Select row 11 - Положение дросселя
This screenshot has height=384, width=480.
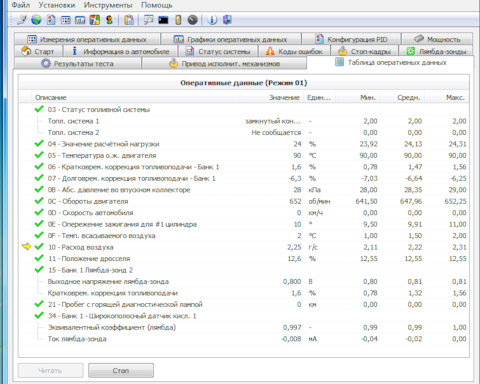244,258
